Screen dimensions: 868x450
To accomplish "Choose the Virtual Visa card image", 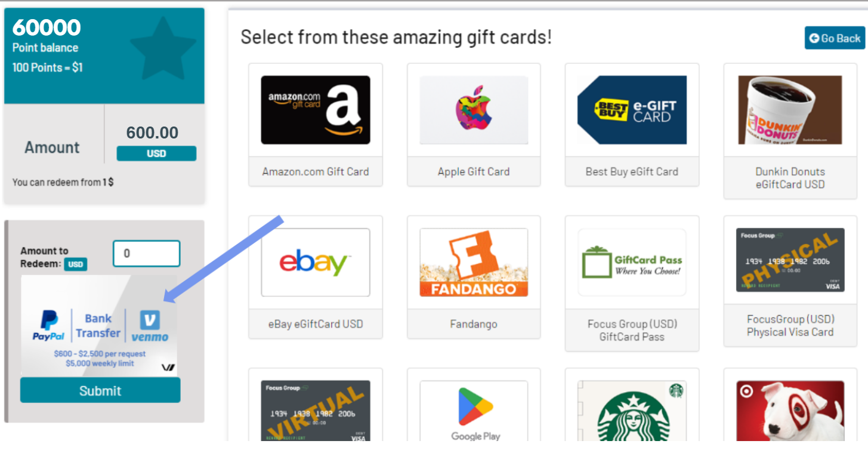I will pos(316,411).
